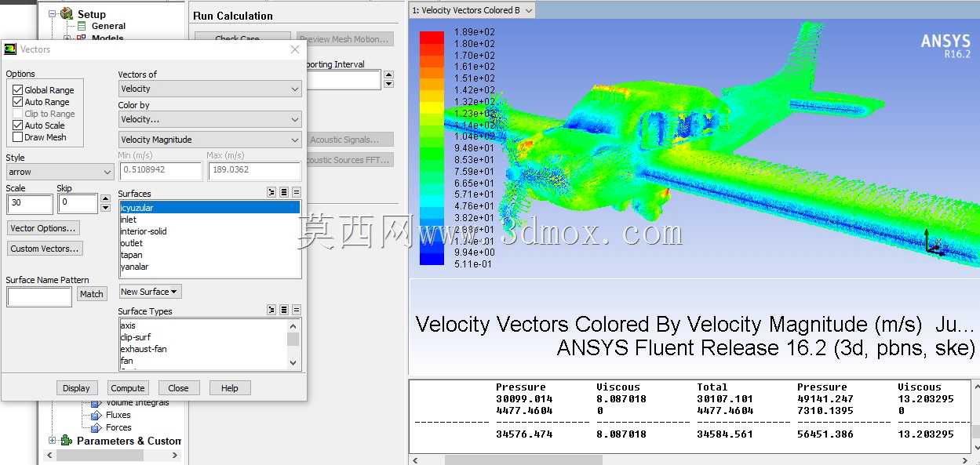The height and width of the screenshot is (465, 980).
Task: Click the Parameters & Customization puzzle icon
Action: [x=67, y=441]
